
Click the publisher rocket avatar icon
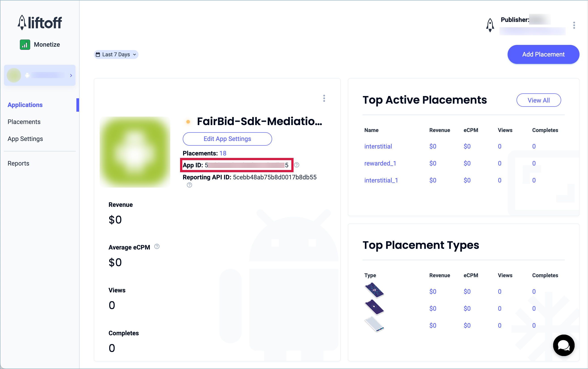coord(490,25)
